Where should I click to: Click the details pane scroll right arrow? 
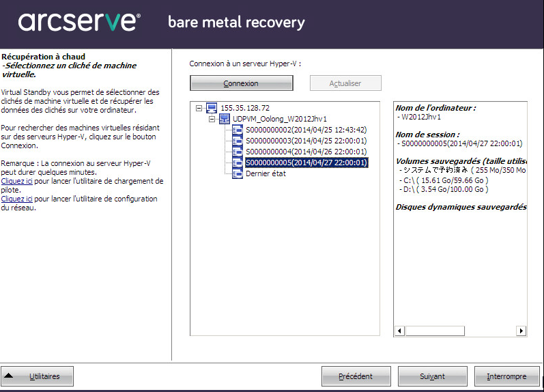pyautogui.click(x=521, y=331)
